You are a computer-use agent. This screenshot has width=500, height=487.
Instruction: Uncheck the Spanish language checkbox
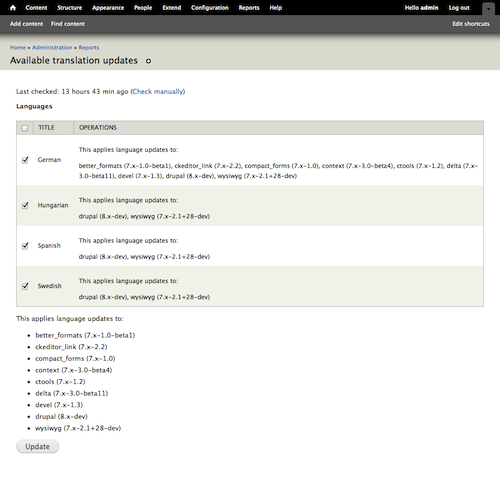25,246
